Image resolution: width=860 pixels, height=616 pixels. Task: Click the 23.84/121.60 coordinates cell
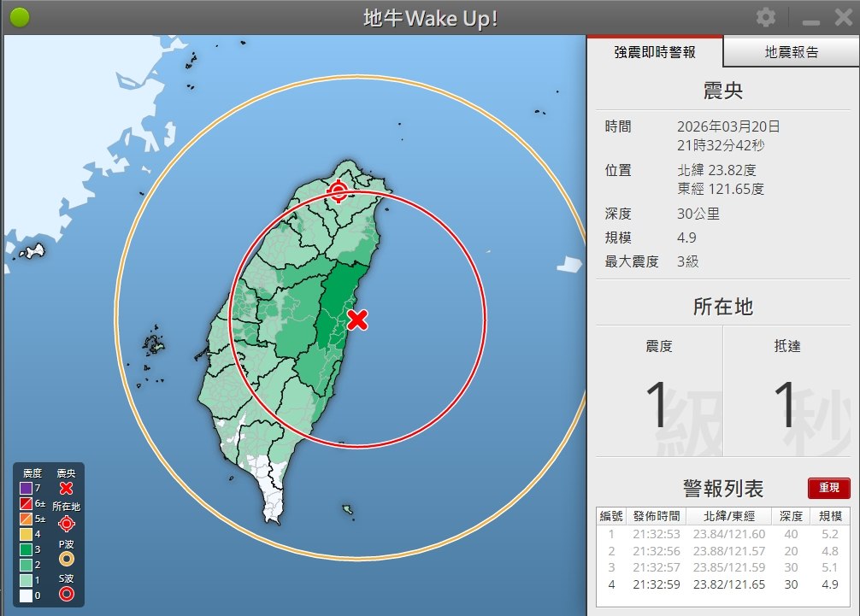tap(729, 534)
